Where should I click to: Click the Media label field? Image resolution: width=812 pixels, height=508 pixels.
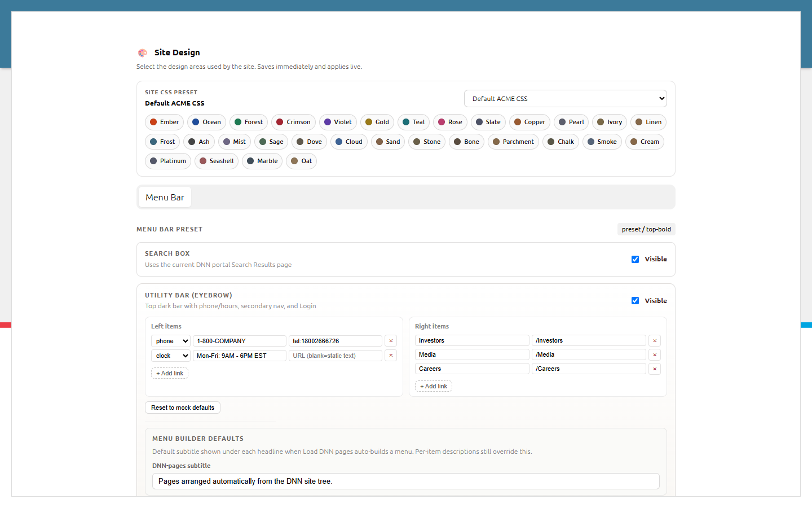pyautogui.click(x=472, y=354)
